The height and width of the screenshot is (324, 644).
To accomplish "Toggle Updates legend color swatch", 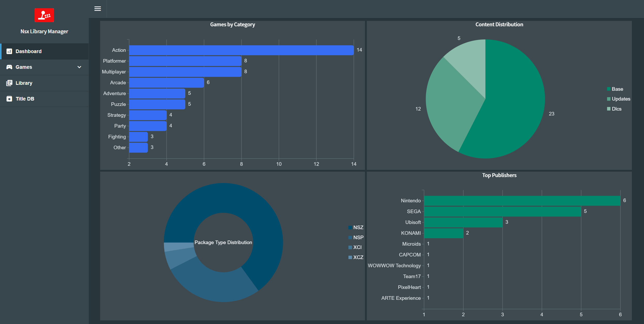I will (x=609, y=99).
